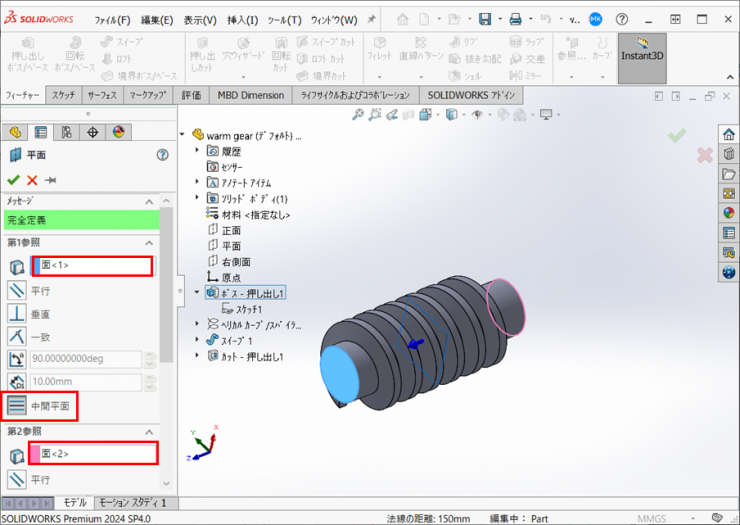Viewport: 740px width, 525px height.
Task: Cancel plane with red X icon
Action: [32, 179]
